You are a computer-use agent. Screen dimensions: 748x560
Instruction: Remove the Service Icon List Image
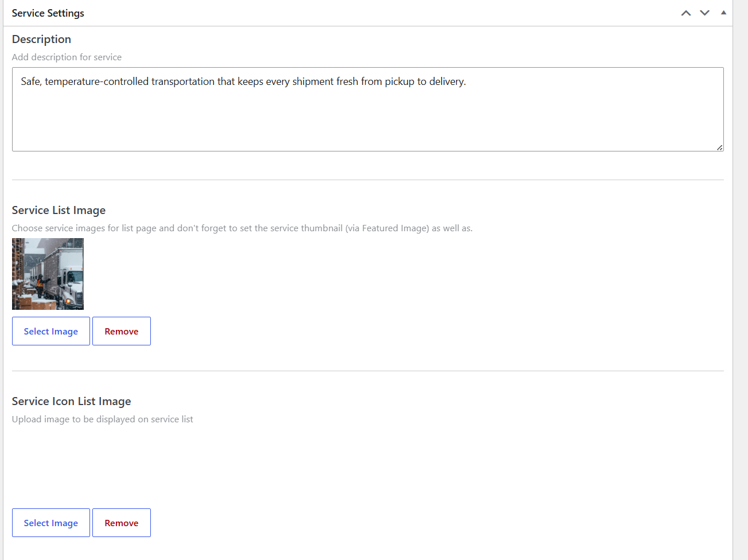(x=122, y=523)
